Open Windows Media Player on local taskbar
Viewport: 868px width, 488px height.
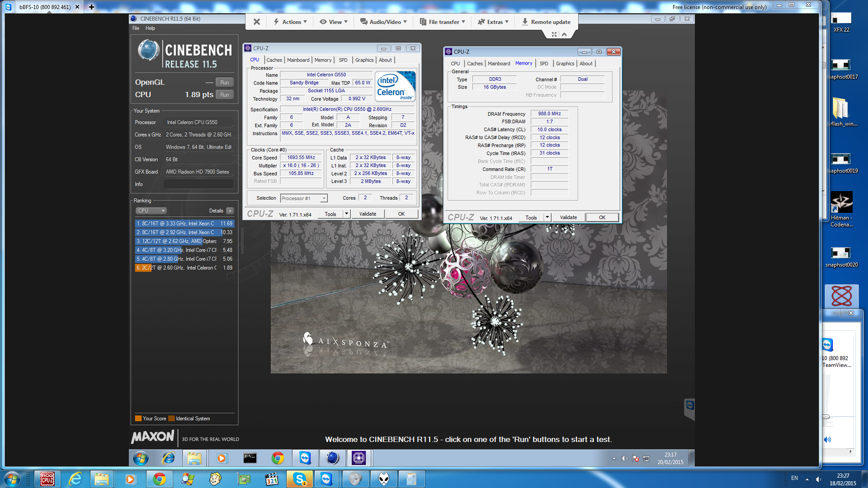point(130,479)
